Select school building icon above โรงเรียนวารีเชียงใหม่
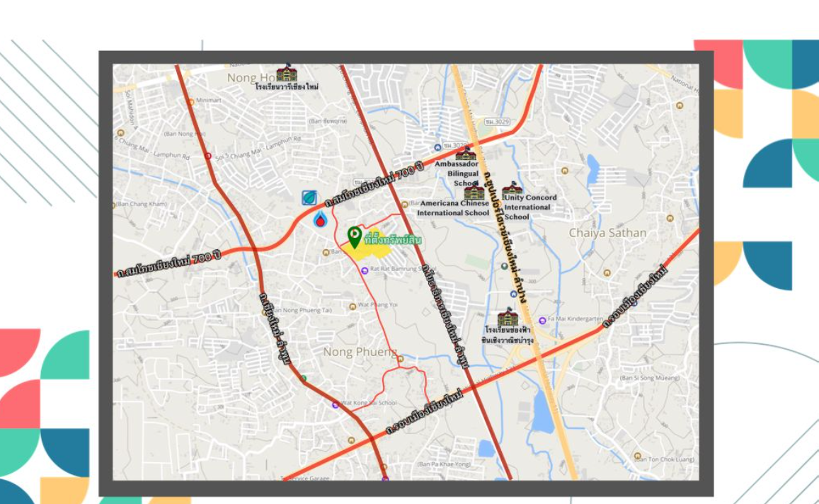This screenshot has height=504, width=819. click(286, 73)
